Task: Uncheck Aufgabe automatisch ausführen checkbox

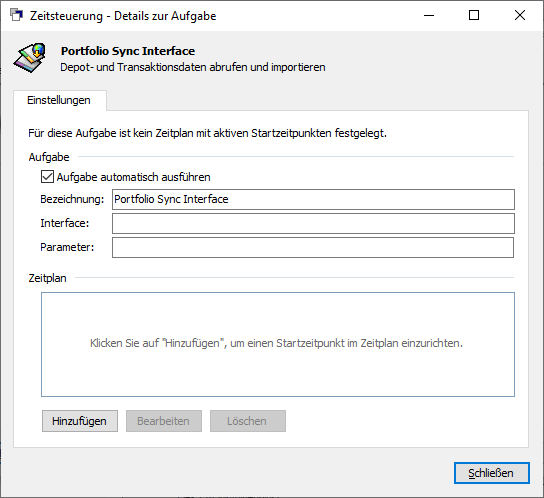Action: [x=47, y=177]
